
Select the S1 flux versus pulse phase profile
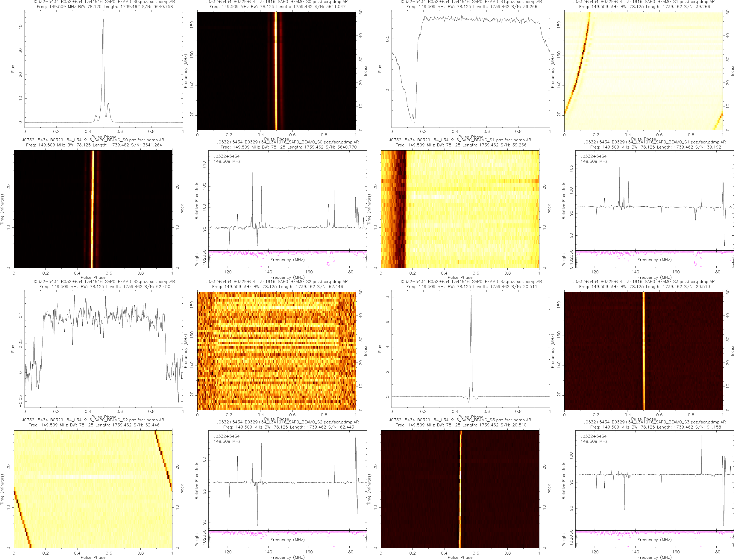point(471,69)
